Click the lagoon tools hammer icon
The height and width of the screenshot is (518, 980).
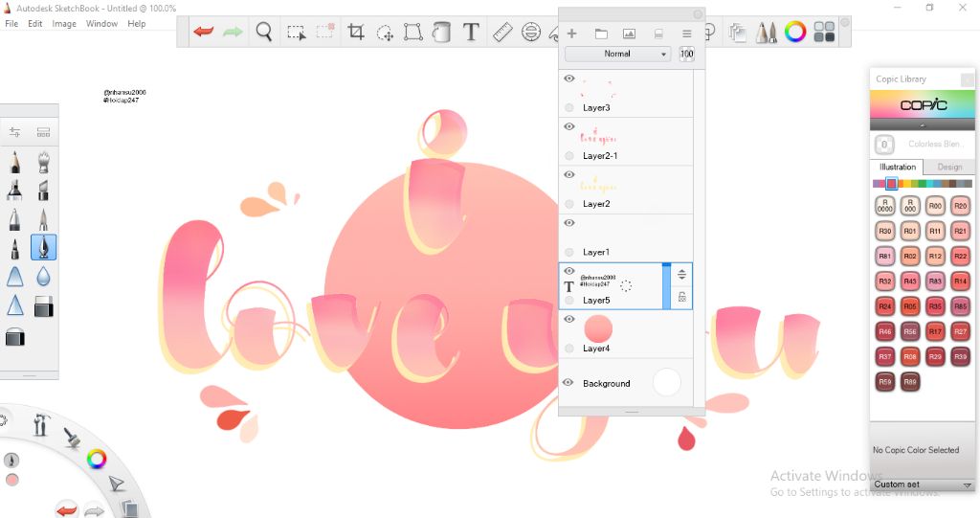tap(40, 425)
